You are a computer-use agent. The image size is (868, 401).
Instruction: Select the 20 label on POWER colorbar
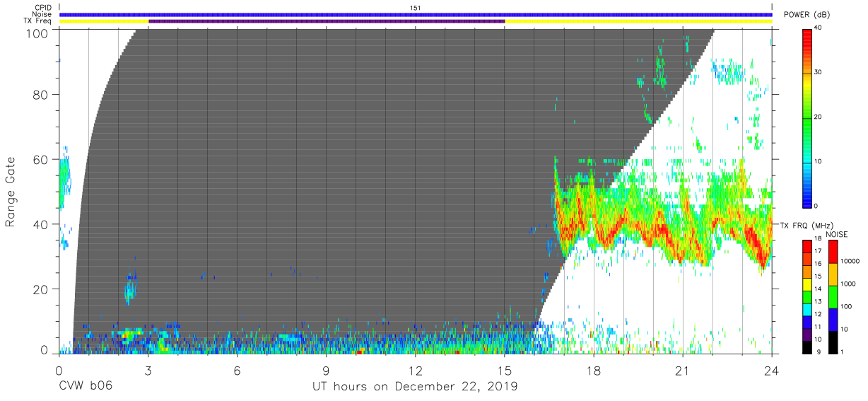coord(818,117)
